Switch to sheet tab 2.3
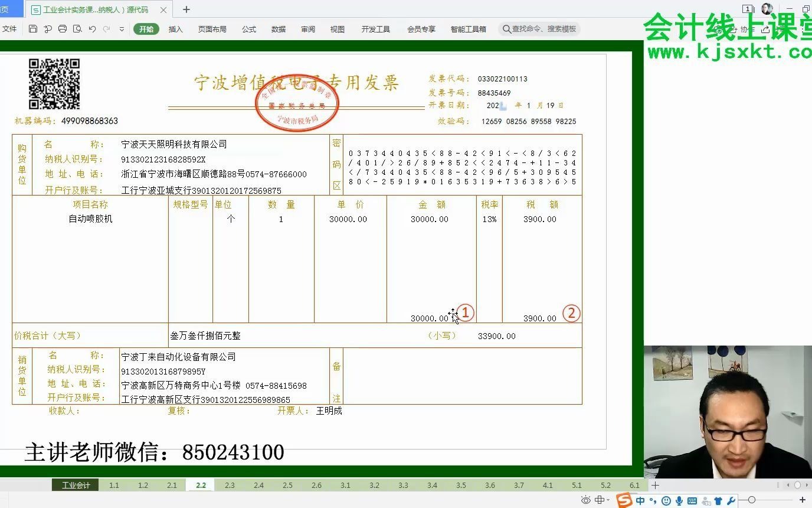Image resolution: width=812 pixels, height=508 pixels. pos(230,485)
